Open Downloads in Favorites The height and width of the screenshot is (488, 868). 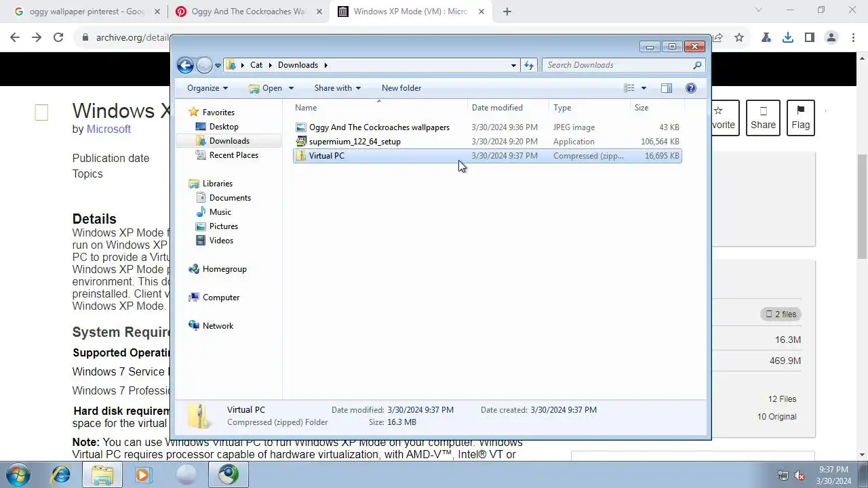(x=229, y=141)
